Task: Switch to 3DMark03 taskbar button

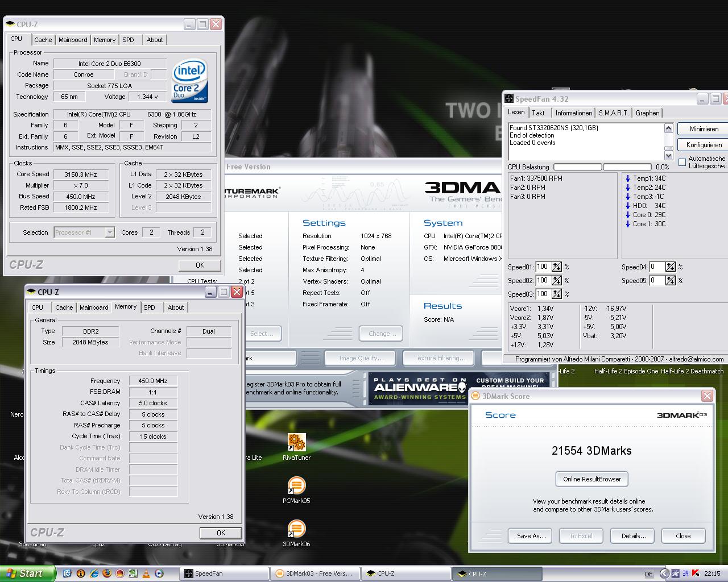Action: click(316, 573)
